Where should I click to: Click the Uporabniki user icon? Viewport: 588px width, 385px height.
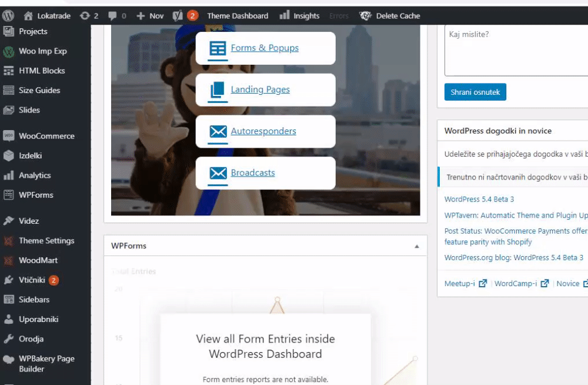9,319
